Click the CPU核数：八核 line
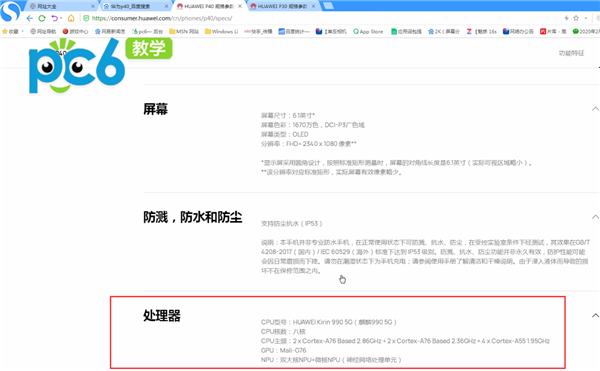 [x=283, y=332]
